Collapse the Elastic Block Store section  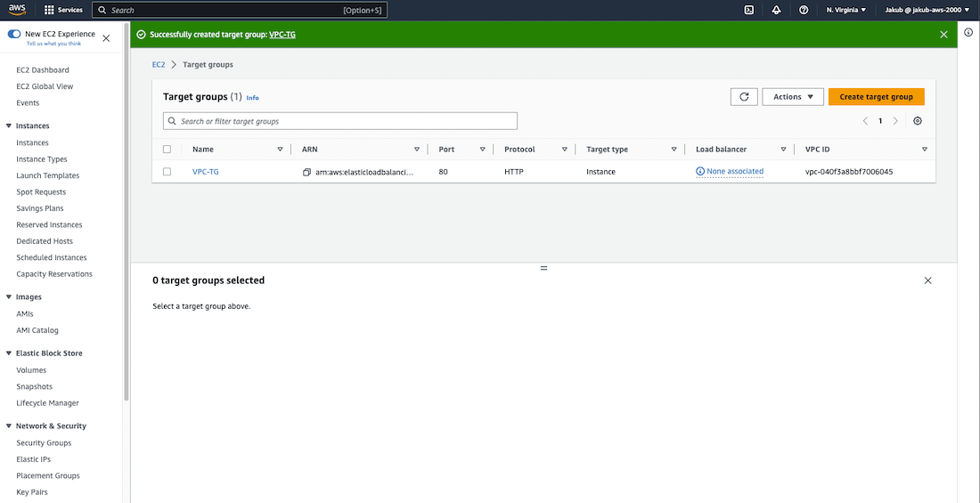point(9,353)
